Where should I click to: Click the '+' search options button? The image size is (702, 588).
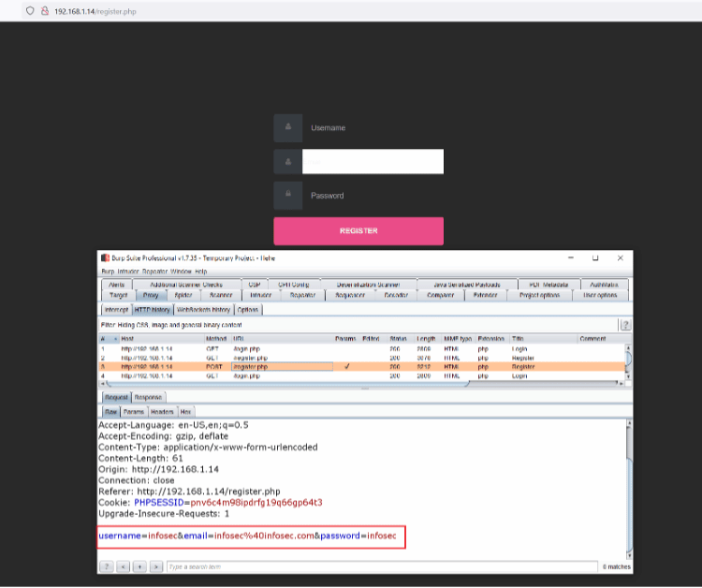(140, 566)
